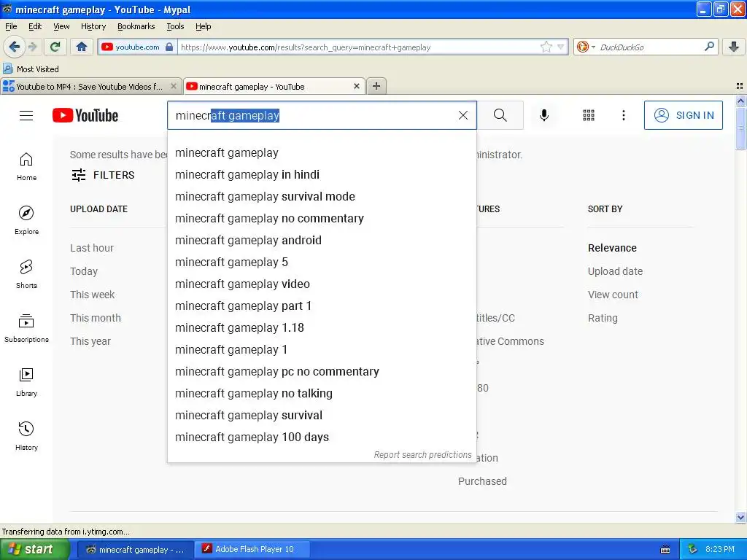Open Subscriptions in the sidebar
The height and width of the screenshot is (560, 747).
26,328
